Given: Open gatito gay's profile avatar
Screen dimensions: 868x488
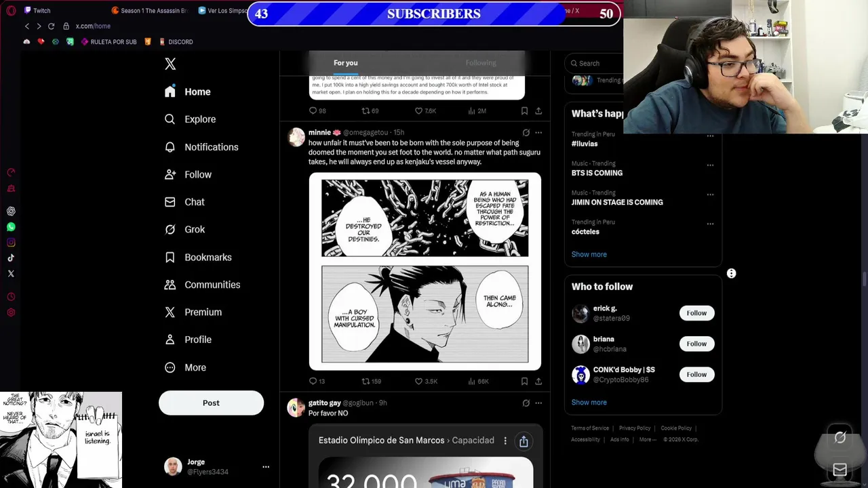Looking at the screenshot, I should [296, 407].
